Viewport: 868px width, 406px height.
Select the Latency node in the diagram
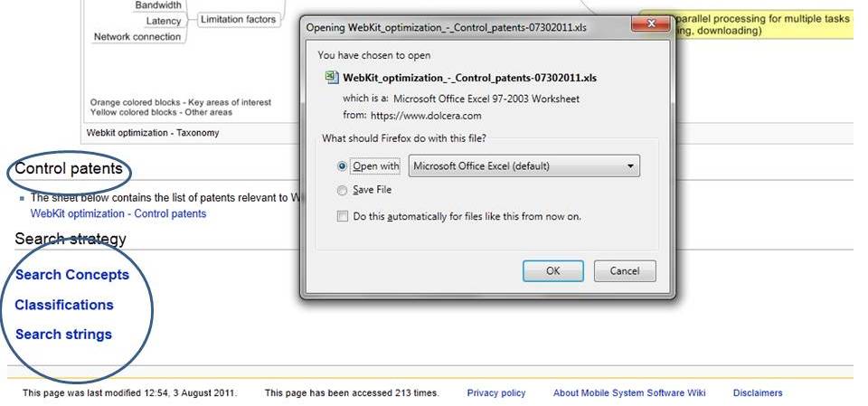pyautogui.click(x=164, y=21)
